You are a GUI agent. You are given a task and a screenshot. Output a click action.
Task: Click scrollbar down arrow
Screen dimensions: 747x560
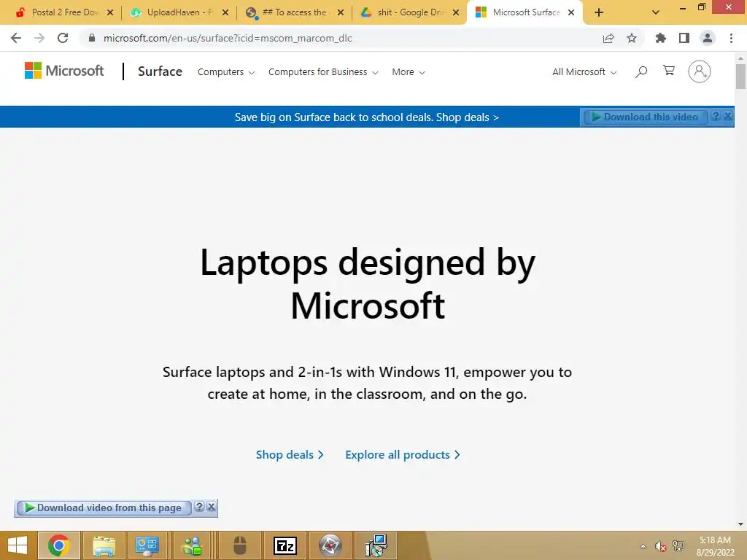(740, 524)
